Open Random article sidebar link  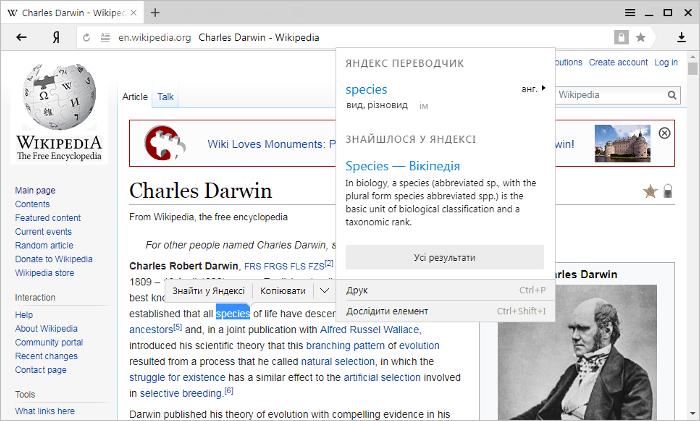(44, 246)
